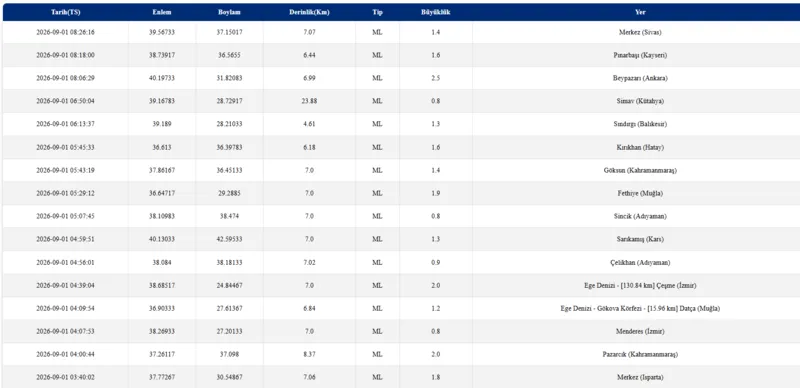Screen dimensions: 800x388
Task: Select timestamp 2026-09-01 08:06:29
Action: [x=65, y=78]
